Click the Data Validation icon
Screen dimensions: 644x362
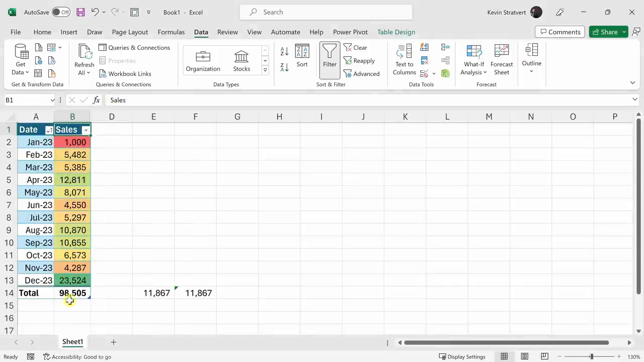tap(424, 73)
